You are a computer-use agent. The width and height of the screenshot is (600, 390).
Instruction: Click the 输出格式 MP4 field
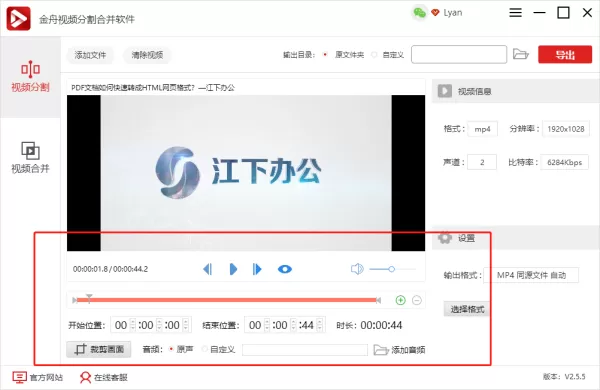(x=532, y=275)
